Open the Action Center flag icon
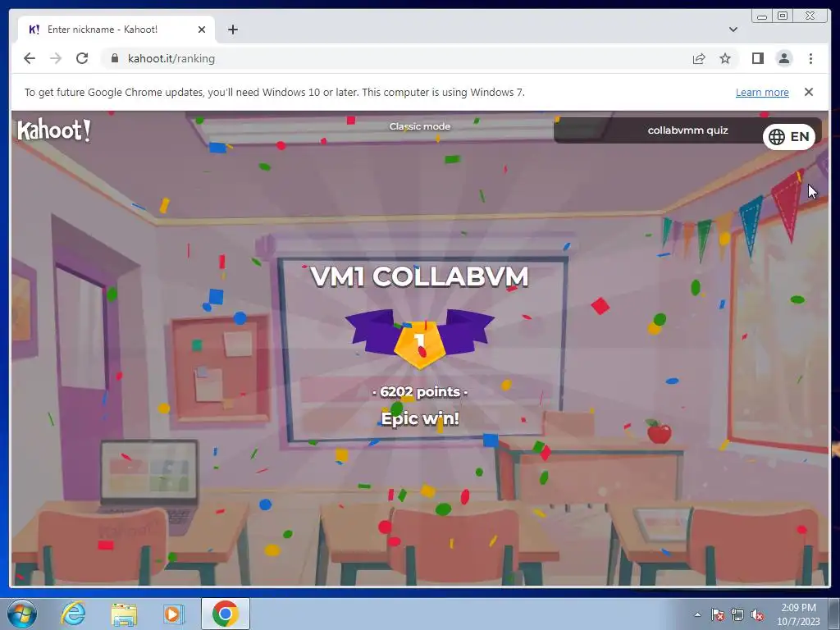The height and width of the screenshot is (630, 840). click(x=717, y=614)
